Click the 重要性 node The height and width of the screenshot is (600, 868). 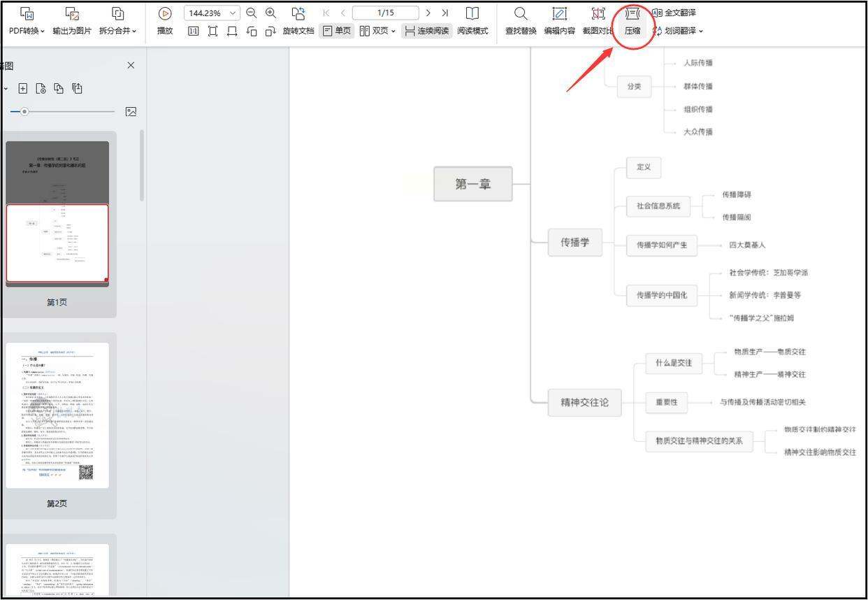point(667,402)
